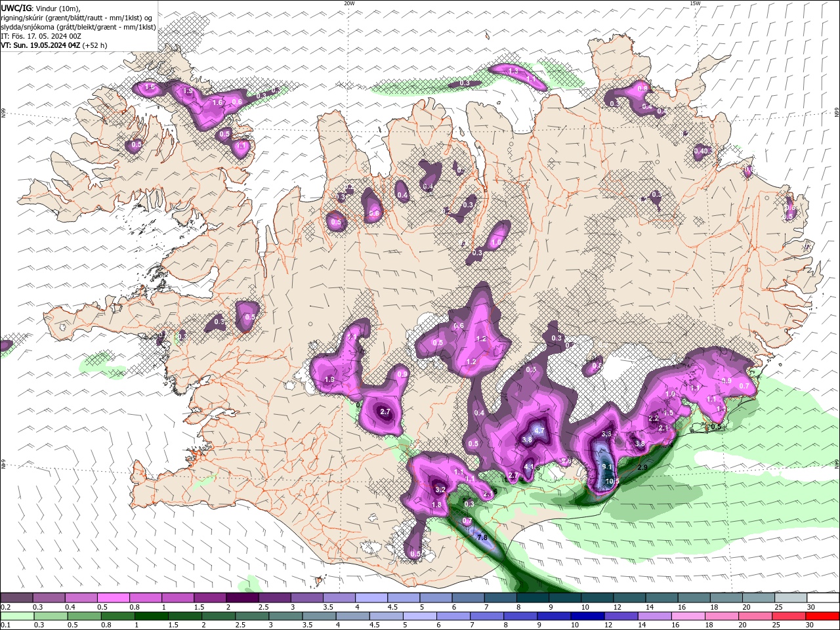Image resolution: width=840 pixels, height=630 pixels.
Task: Click the '15W' longitude label at the top
Action: 695,3
